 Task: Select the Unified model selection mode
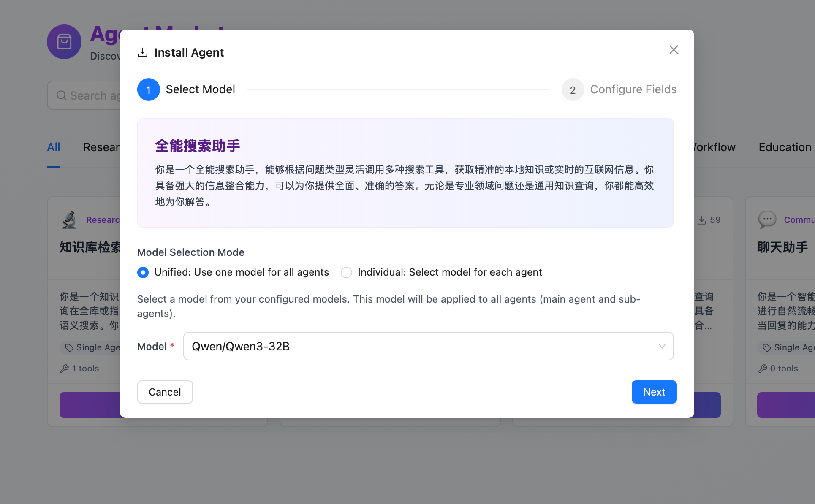(x=143, y=272)
